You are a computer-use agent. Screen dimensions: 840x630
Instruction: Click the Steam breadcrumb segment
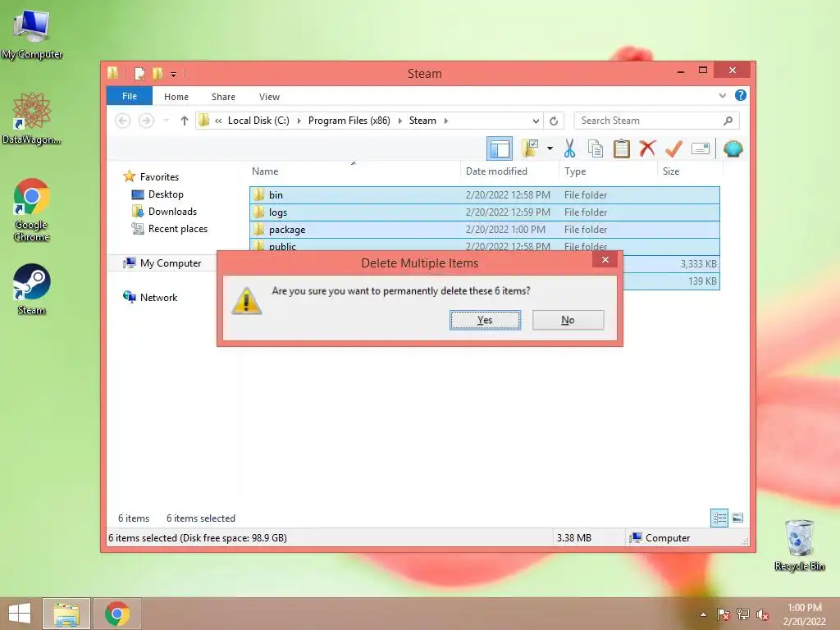422,121
